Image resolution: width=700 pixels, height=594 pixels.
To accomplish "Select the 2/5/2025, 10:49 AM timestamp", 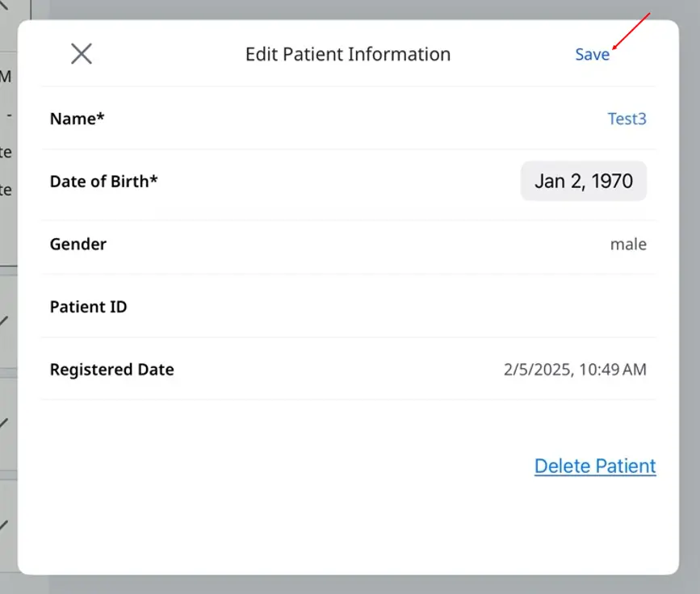I will 575,370.
